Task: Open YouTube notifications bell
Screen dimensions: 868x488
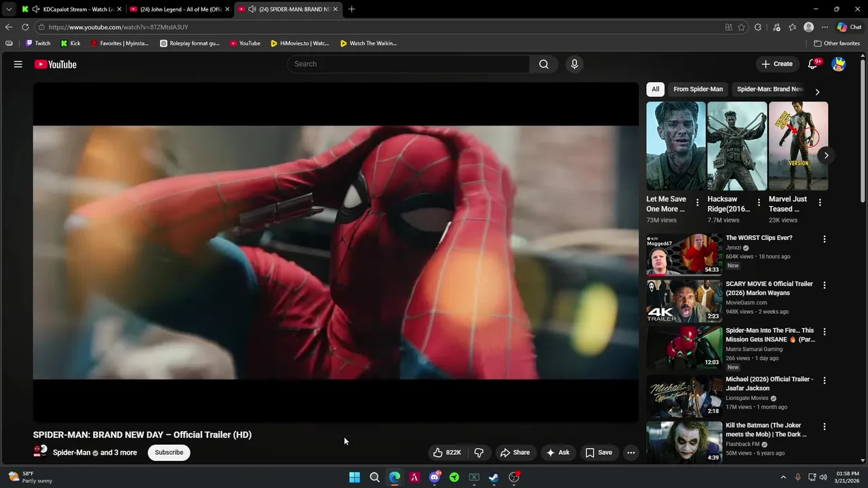Action: (x=813, y=64)
